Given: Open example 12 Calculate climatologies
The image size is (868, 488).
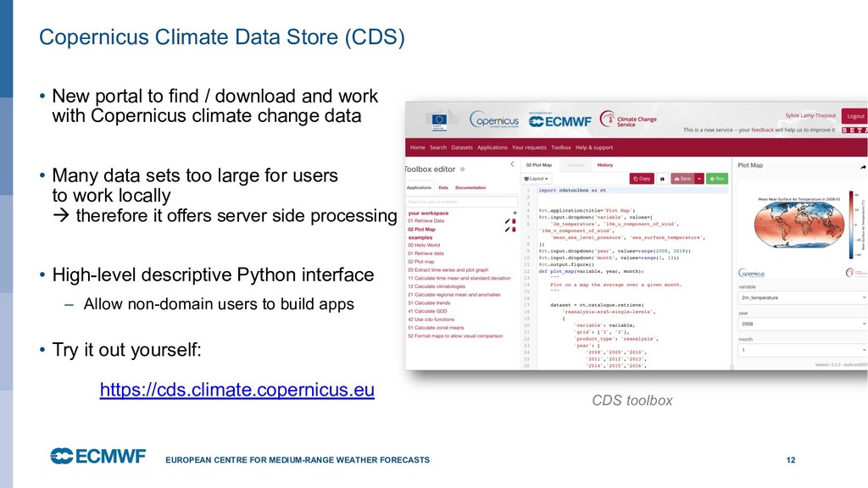Looking at the screenshot, I should (x=437, y=286).
